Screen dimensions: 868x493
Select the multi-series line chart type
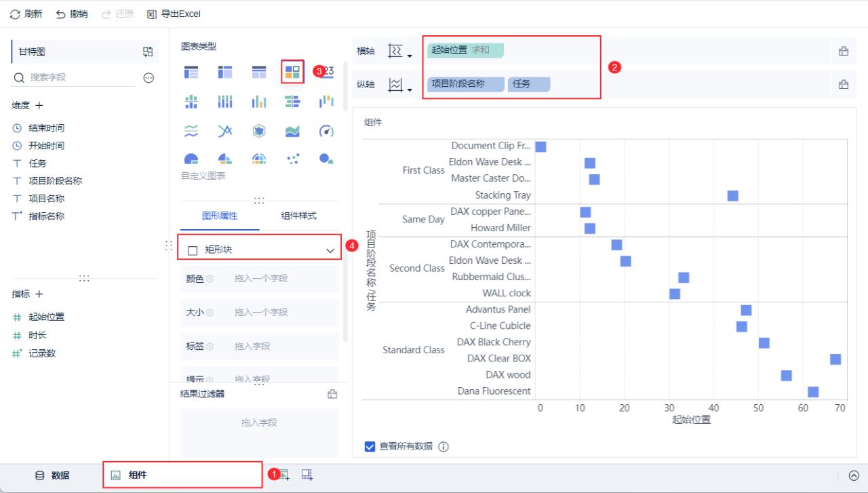[x=225, y=131]
